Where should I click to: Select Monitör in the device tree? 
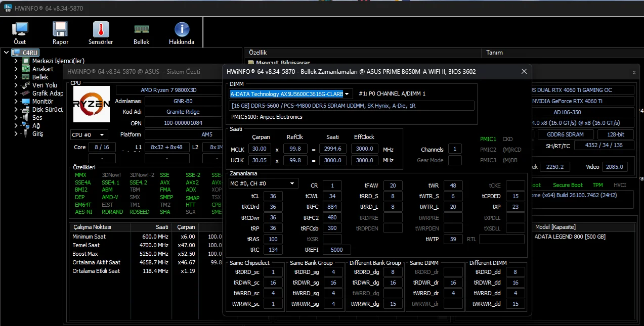pos(42,101)
